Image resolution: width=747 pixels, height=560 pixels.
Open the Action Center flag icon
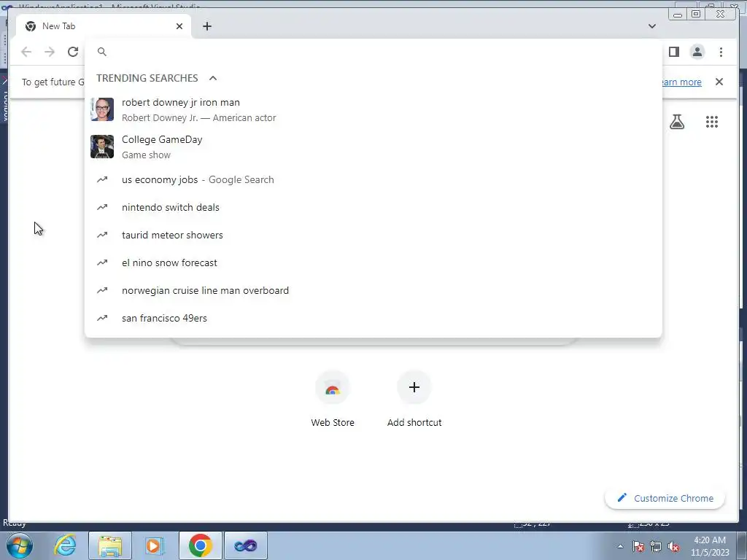[x=639, y=546]
